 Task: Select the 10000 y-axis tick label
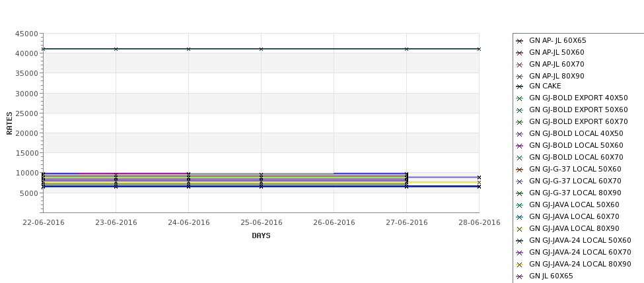click(x=26, y=173)
